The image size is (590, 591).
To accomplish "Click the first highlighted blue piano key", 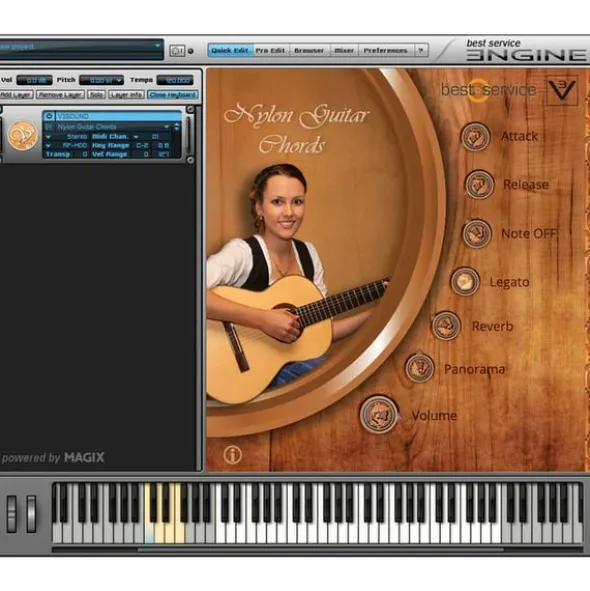I will 149,532.
